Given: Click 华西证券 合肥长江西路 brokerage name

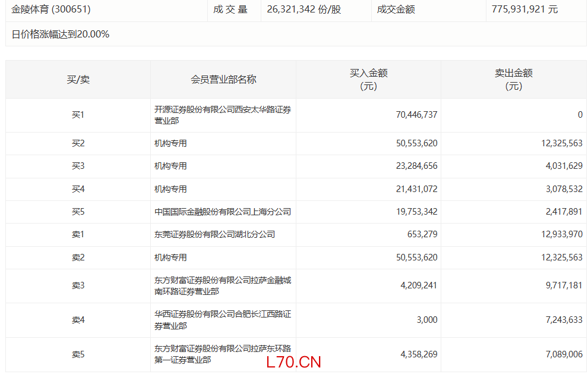Looking at the screenshot, I should point(222,320).
